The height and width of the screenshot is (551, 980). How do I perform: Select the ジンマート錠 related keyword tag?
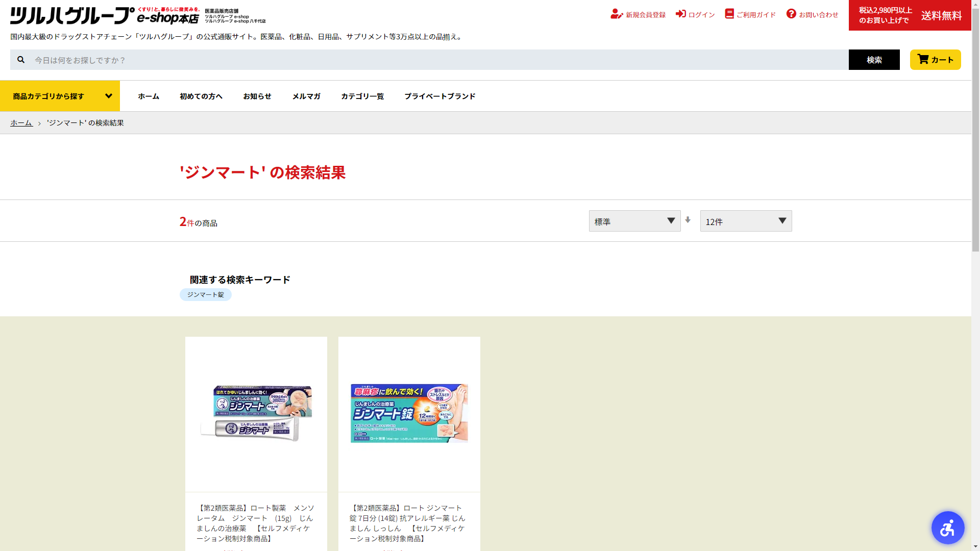coord(205,295)
